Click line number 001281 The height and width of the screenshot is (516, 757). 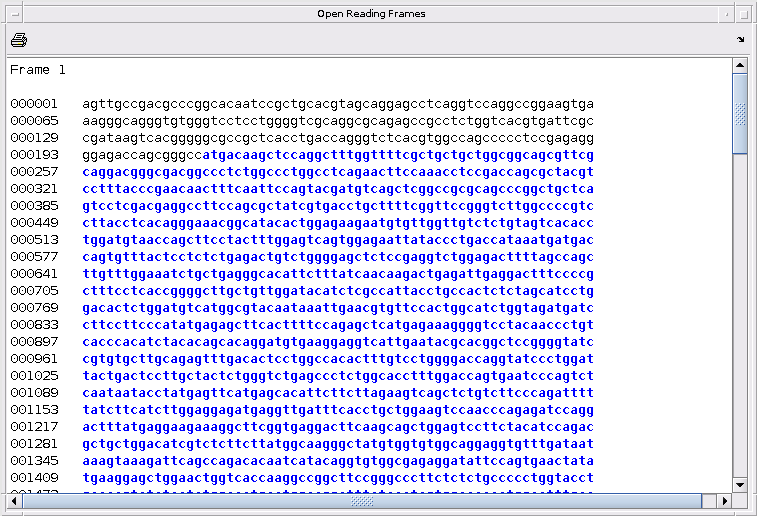coord(34,444)
